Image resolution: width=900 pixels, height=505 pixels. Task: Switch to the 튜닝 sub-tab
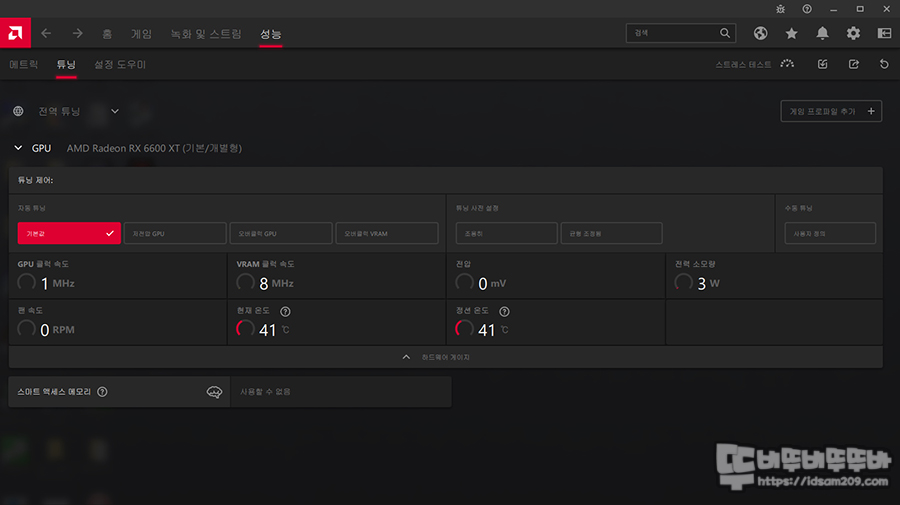point(66,64)
